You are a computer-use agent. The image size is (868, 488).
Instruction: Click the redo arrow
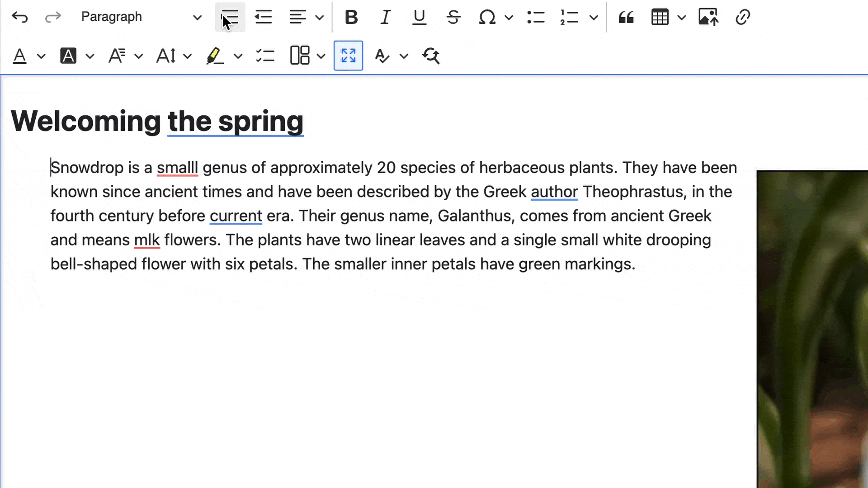coord(53,17)
